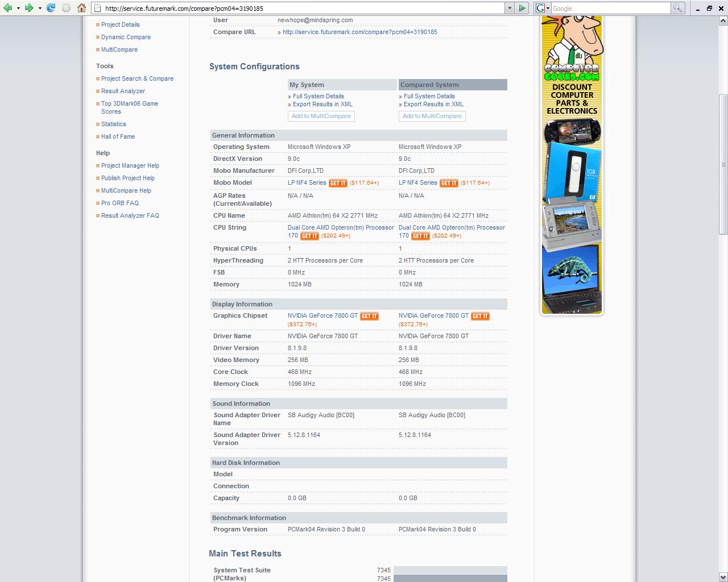Open Full System Details for My System
728x582 pixels.
tap(318, 96)
